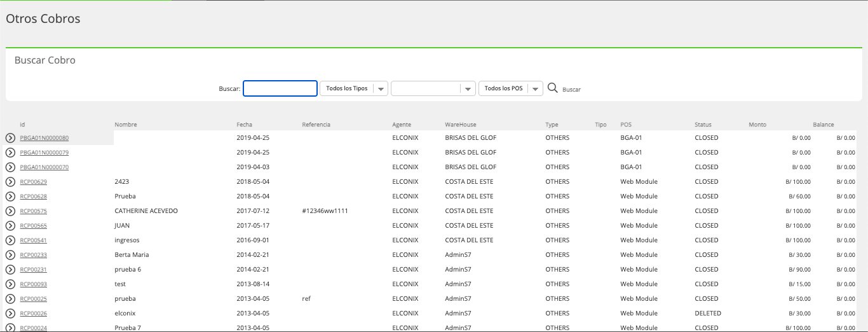868x332 pixels.
Task: Sort by the Status column header
Action: (x=703, y=125)
